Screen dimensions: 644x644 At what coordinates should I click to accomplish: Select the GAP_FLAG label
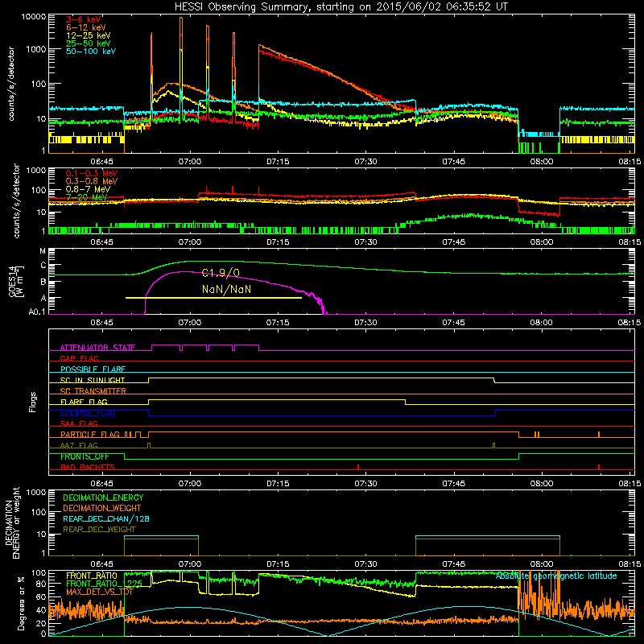pyautogui.click(x=79, y=358)
